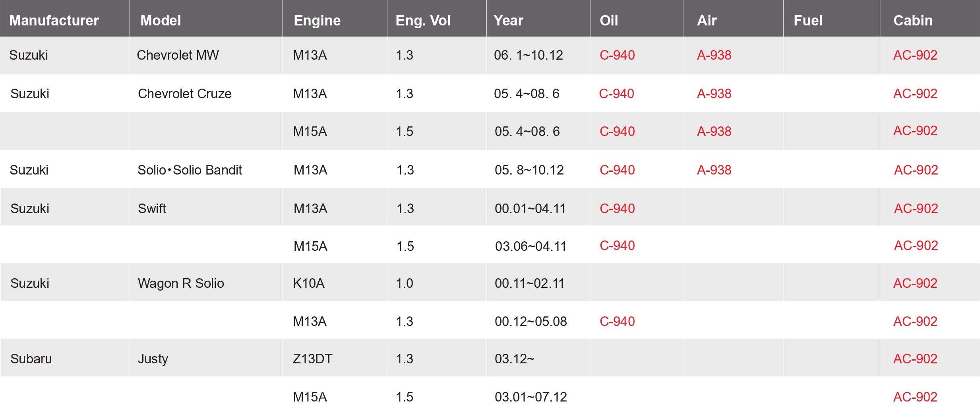Open A-938 in the Chevrolet Cruze row

tap(714, 93)
